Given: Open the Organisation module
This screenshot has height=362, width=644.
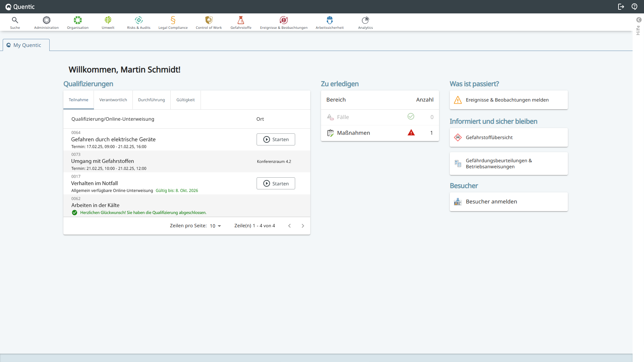Looking at the screenshot, I should pos(78,22).
